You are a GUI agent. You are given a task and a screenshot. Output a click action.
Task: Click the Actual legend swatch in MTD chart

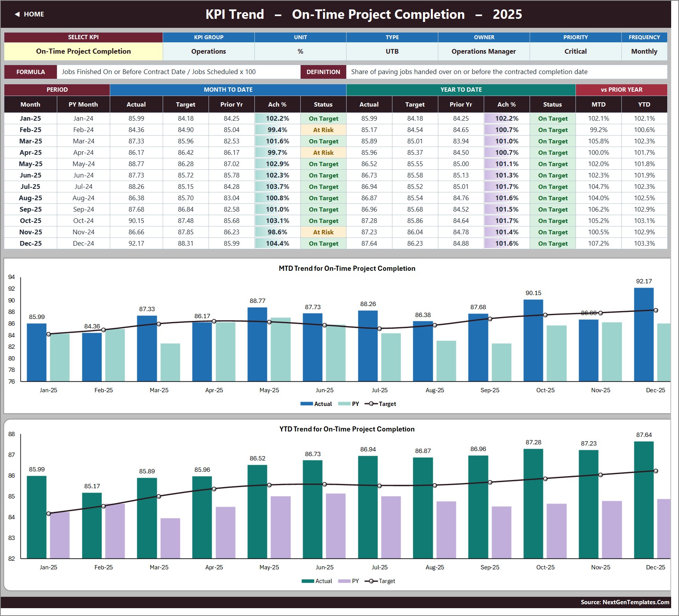307,404
